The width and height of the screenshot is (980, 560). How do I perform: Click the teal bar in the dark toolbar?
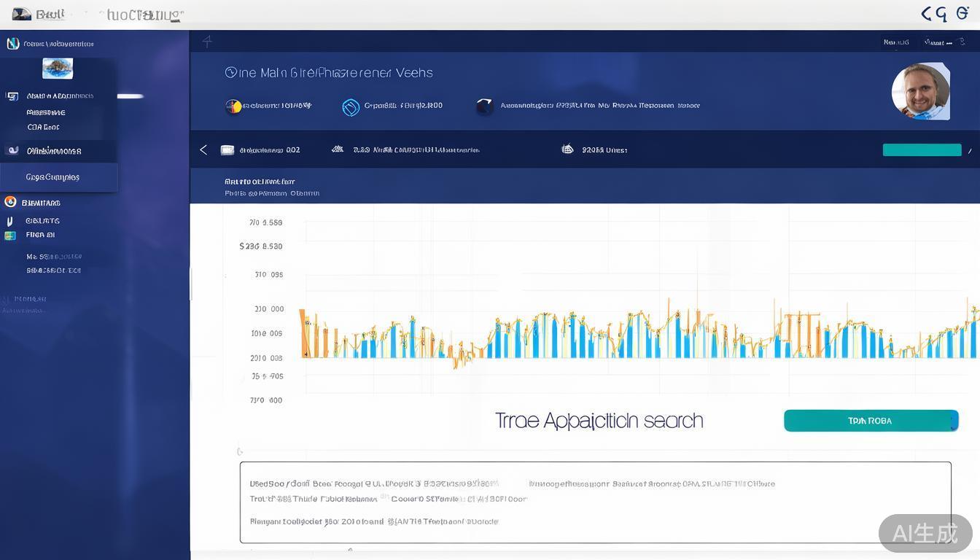point(922,150)
